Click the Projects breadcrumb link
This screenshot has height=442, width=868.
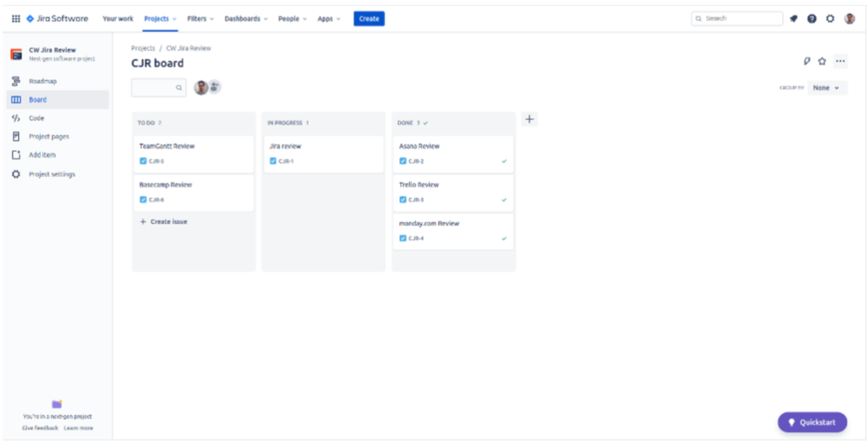coord(143,48)
